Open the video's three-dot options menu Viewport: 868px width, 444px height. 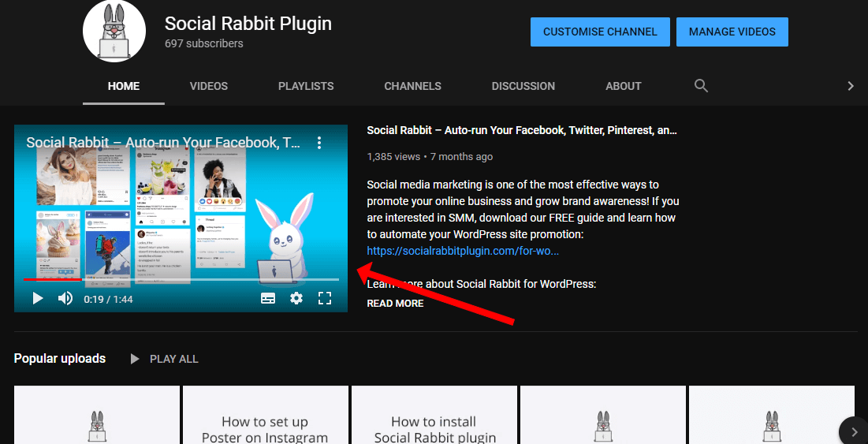point(319,143)
